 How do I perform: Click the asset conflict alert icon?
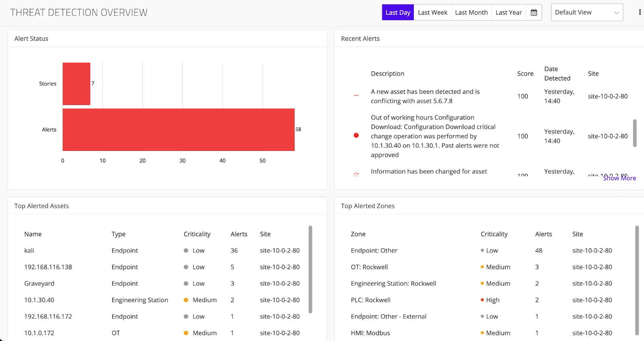(356, 96)
